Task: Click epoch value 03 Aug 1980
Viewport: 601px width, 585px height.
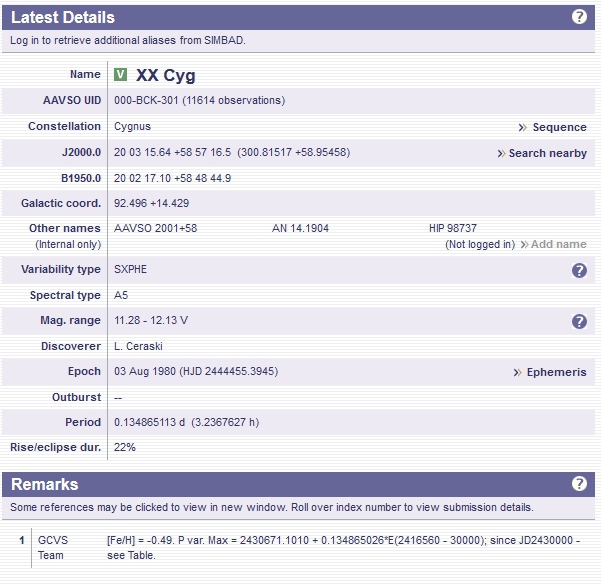Action: point(145,371)
